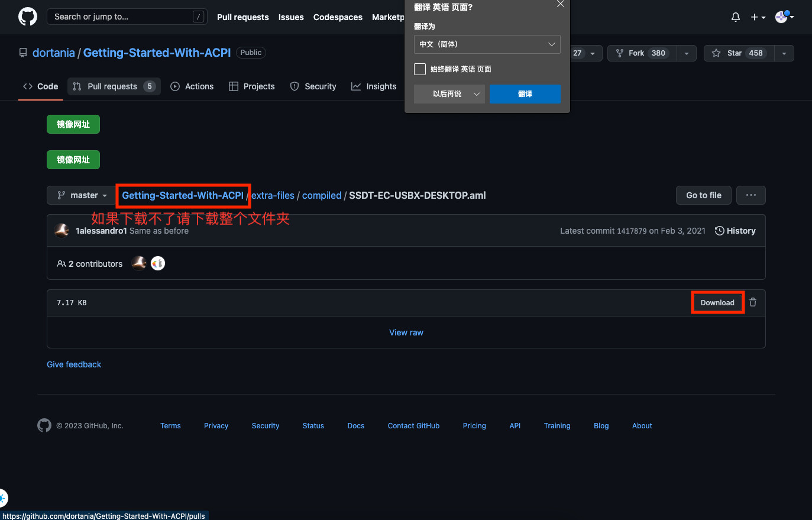Expand the Star lists arrow
Screen dimensions: 812x520
tap(784, 53)
